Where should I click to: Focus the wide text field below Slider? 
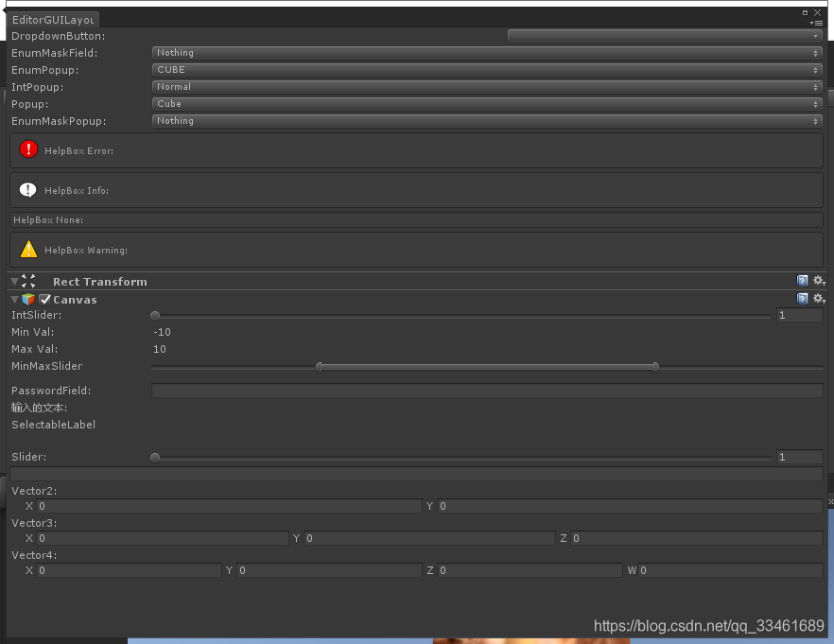(x=416, y=474)
